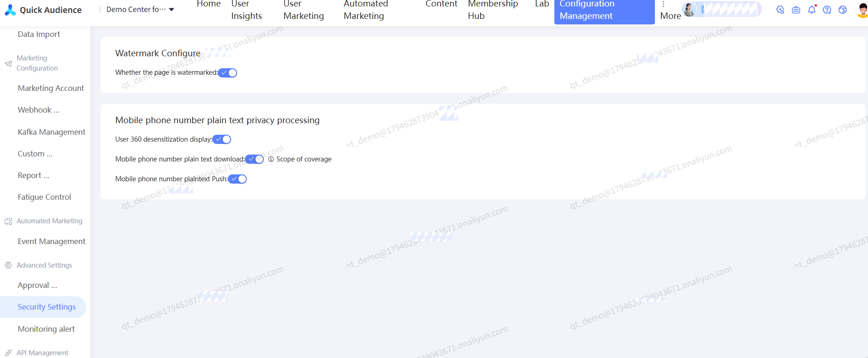Open the Content menu
Screen dimensions: 868x358
(x=441, y=4)
